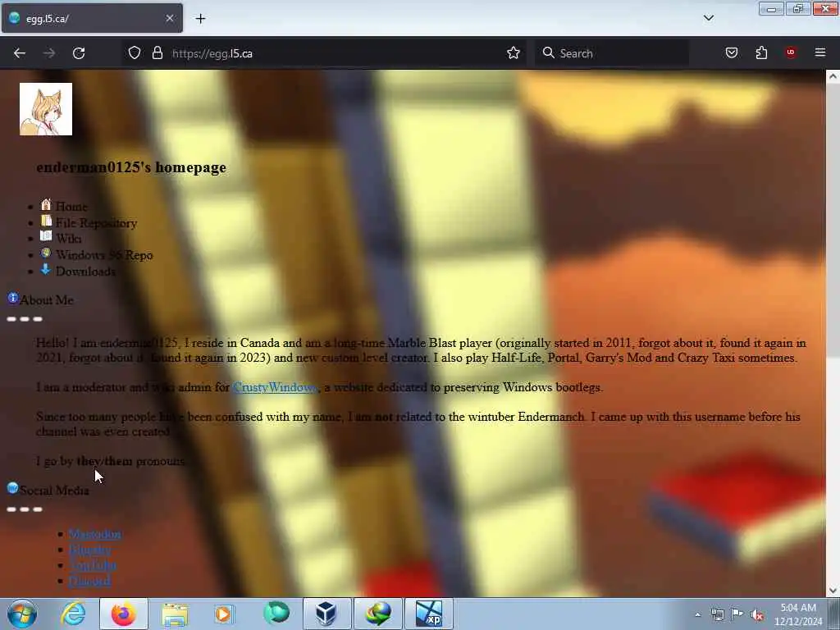Click the site security padlock icon

pyautogui.click(x=157, y=53)
